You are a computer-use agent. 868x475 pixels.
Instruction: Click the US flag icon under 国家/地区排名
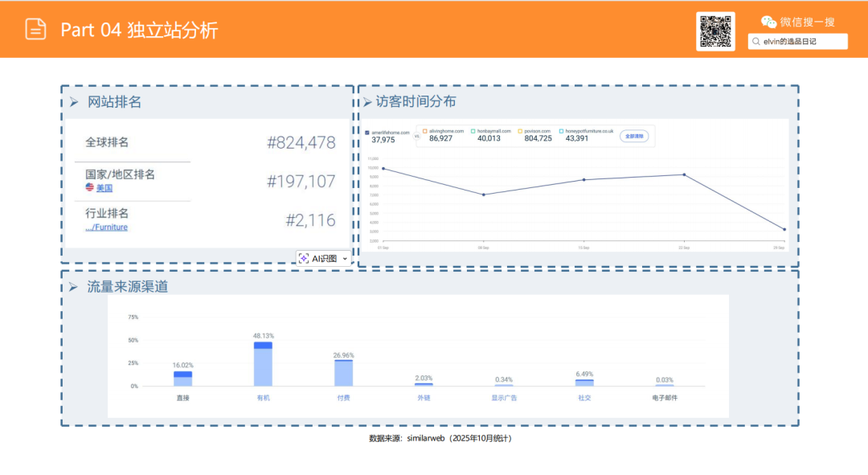(x=88, y=187)
